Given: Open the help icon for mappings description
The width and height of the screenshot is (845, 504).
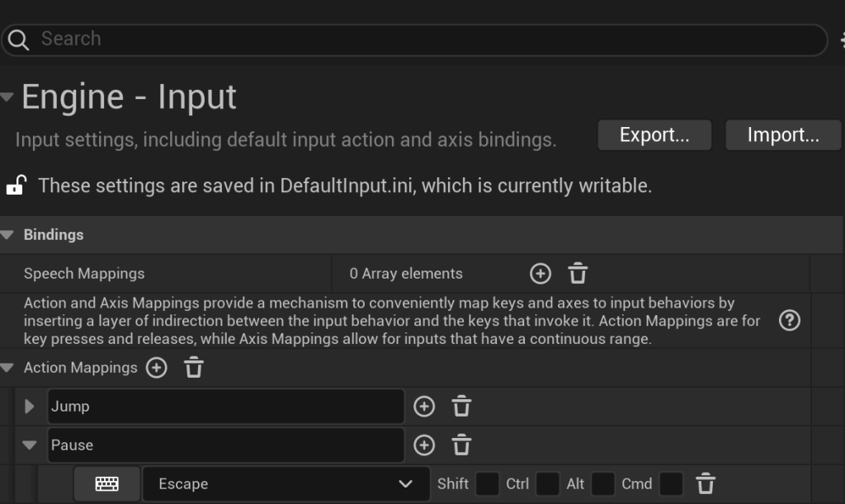Looking at the screenshot, I should pyautogui.click(x=789, y=320).
